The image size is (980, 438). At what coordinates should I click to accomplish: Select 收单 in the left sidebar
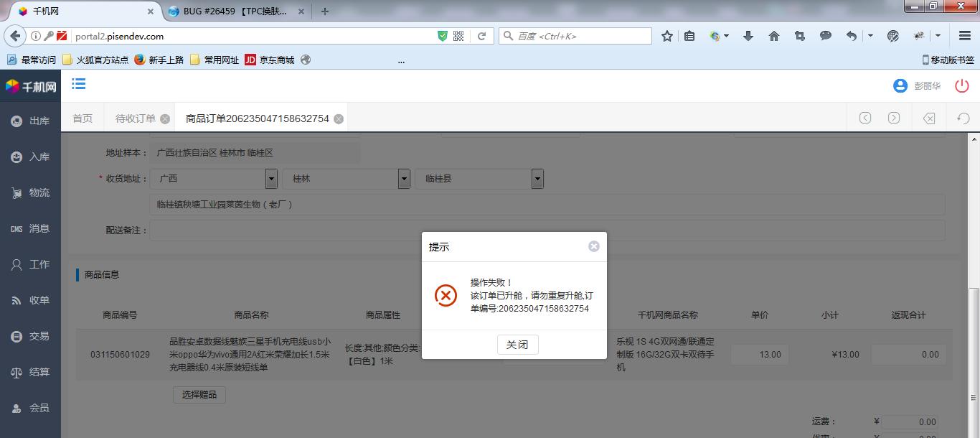pos(31,301)
